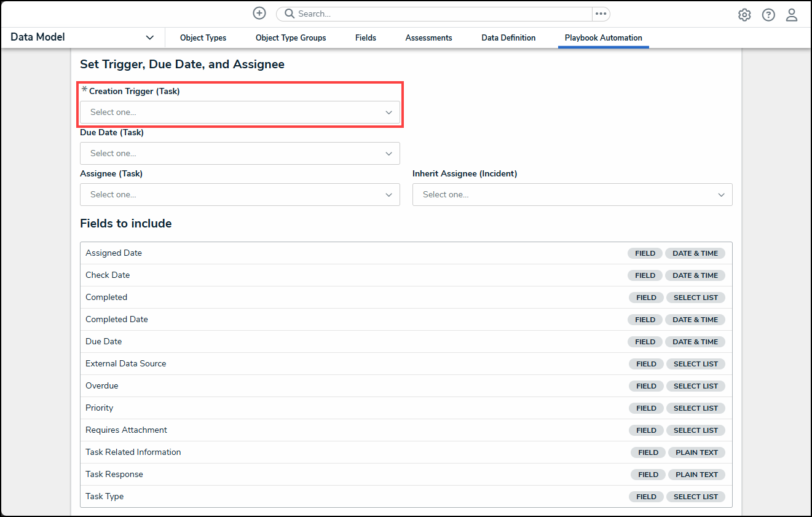This screenshot has width=812, height=517.
Task: Open the settings gear icon
Action: point(744,15)
